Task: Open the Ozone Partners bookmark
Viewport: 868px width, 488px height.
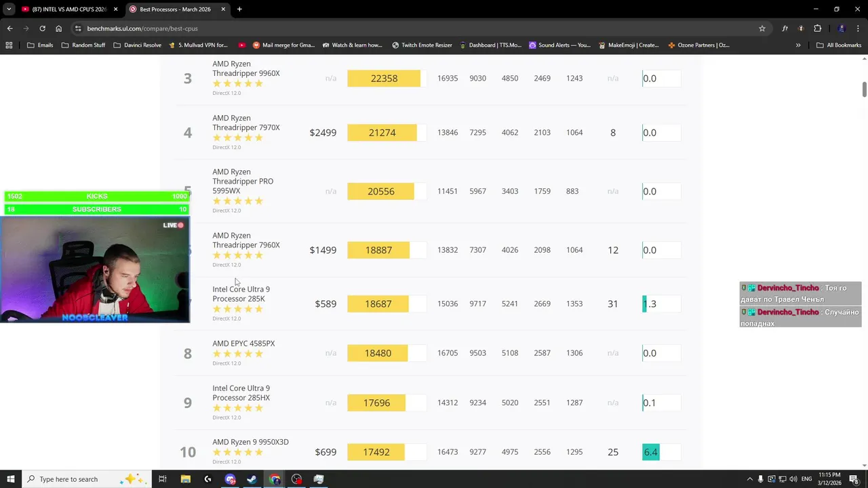Action: 698,45
